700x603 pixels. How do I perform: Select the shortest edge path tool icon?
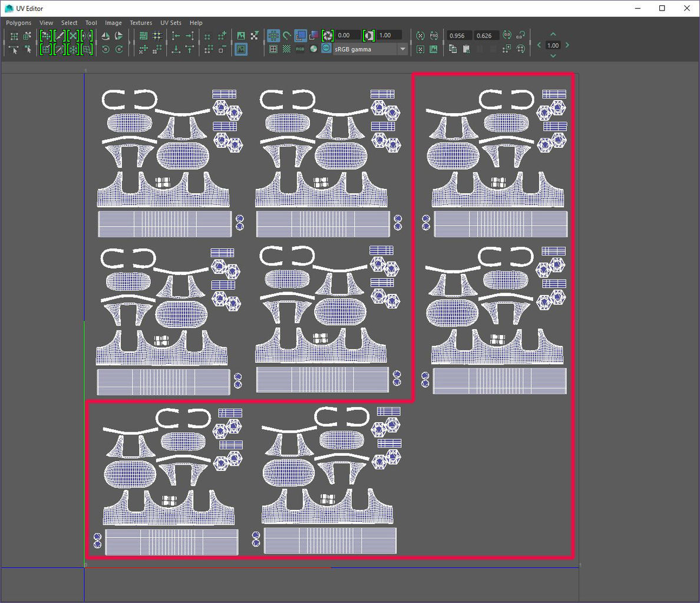pyautogui.click(x=14, y=49)
